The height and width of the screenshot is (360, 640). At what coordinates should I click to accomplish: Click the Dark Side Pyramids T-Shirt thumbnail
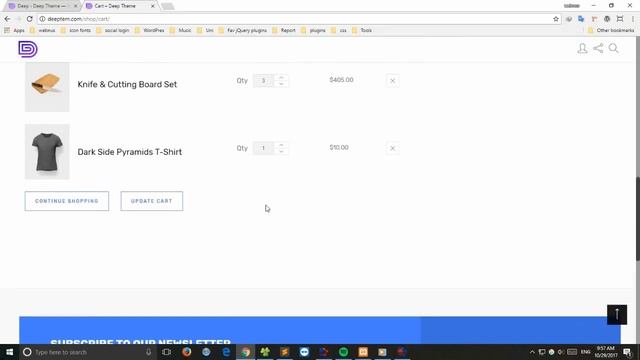47,152
